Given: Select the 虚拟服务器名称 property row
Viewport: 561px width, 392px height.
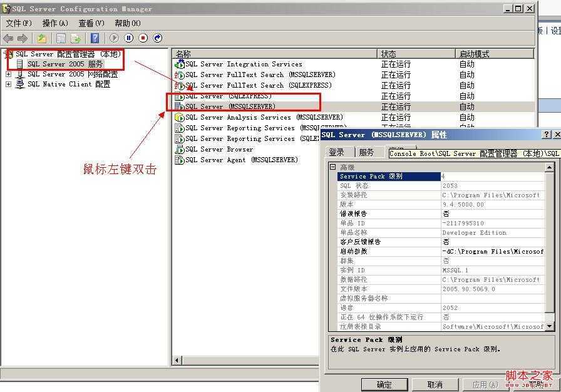Looking at the screenshot, I should tap(441, 298).
